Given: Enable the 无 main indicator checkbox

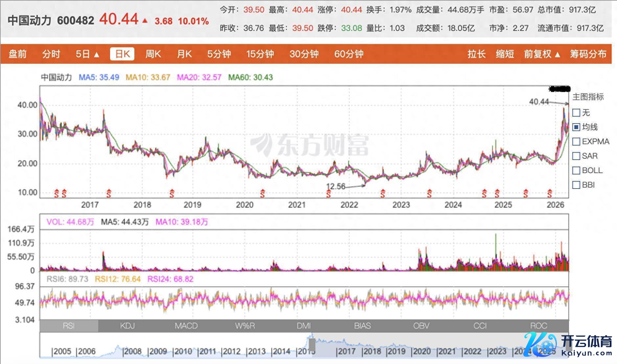Looking at the screenshot, I should click(x=576, y=113).
